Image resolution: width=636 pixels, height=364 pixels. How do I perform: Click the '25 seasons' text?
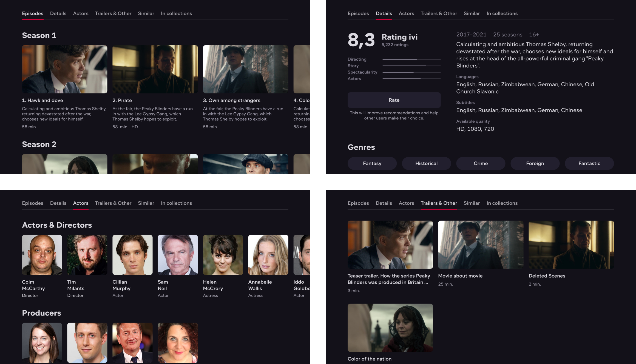pos(508,35)
